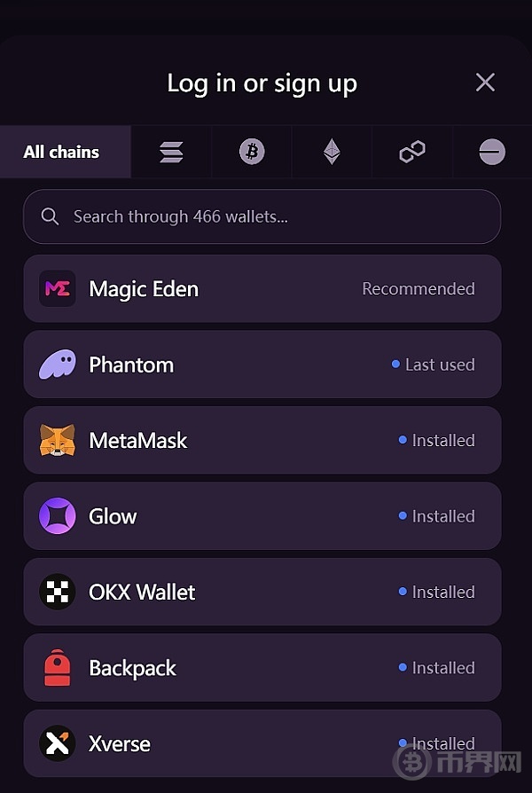Viewport: 532px width, 793px height.
Task: Click the red Backpack wallet icon
Action: pos(58,668)
